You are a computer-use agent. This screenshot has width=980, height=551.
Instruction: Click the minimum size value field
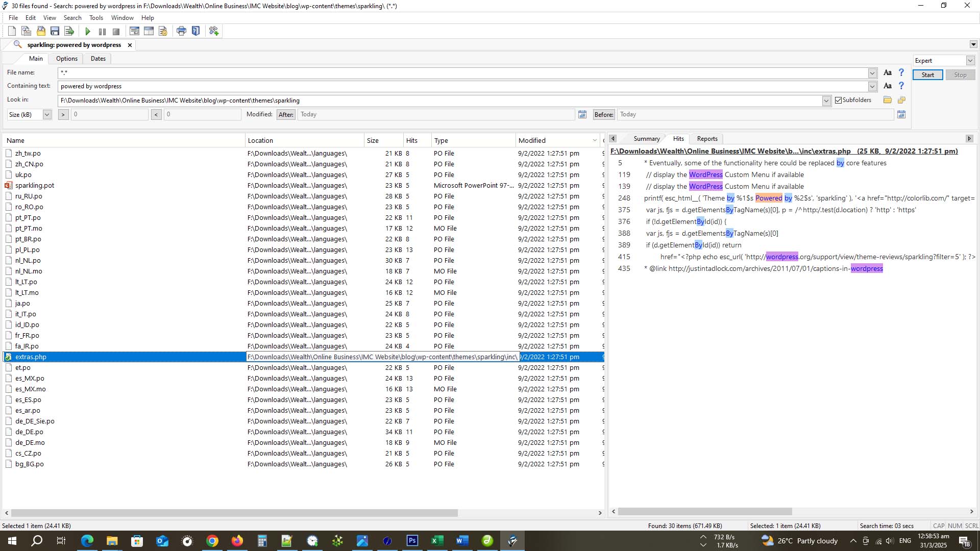pyautogui.click(x=109, y=114)
